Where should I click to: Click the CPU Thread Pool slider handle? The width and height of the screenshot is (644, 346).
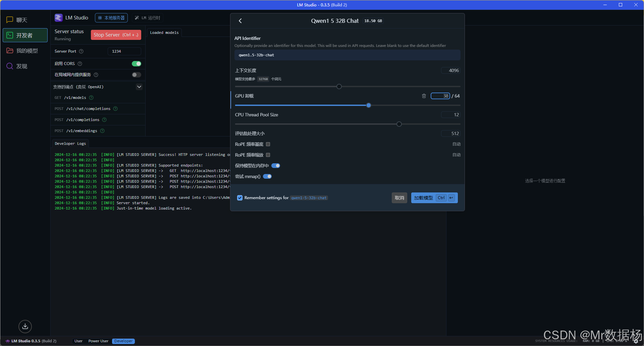tap(399, 124)
